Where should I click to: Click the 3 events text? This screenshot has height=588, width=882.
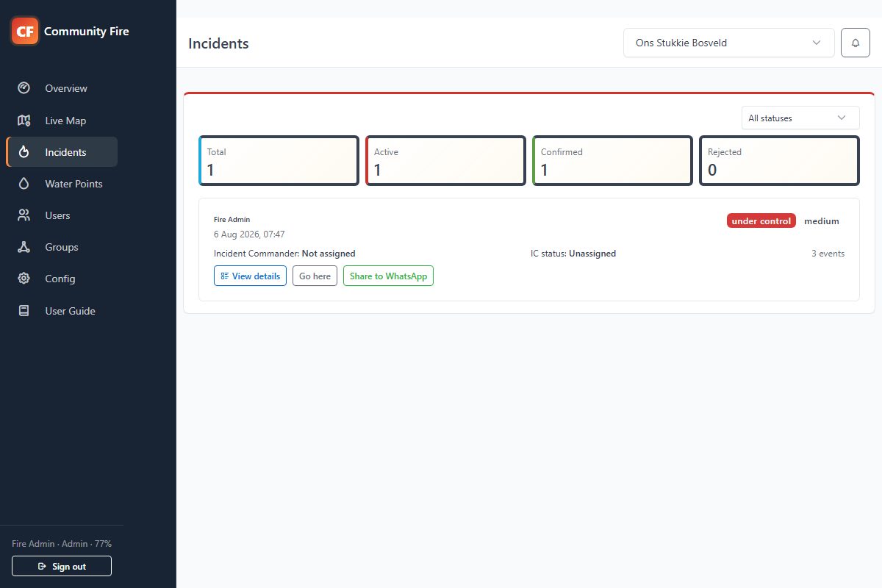click(x=828, y=254)
